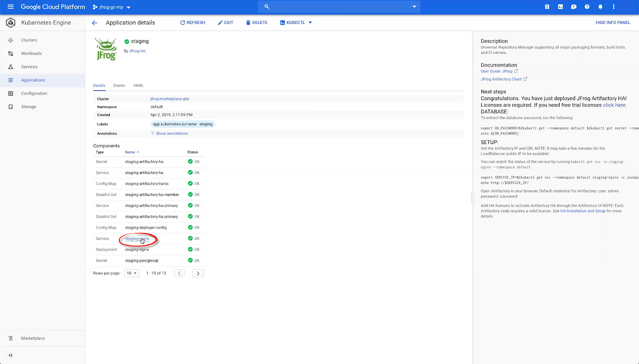Click the REFRESH button

[192, 23]
